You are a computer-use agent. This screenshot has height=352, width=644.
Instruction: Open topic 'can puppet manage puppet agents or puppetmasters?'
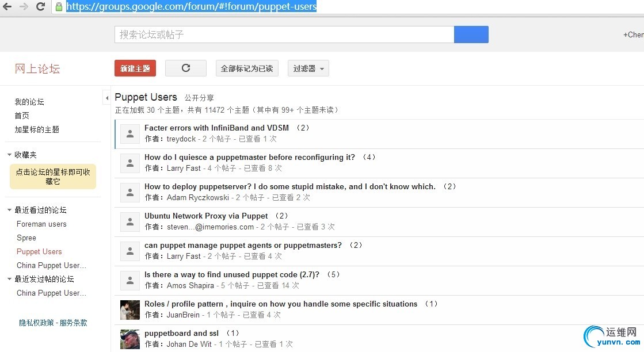click(x=243, y=246)
